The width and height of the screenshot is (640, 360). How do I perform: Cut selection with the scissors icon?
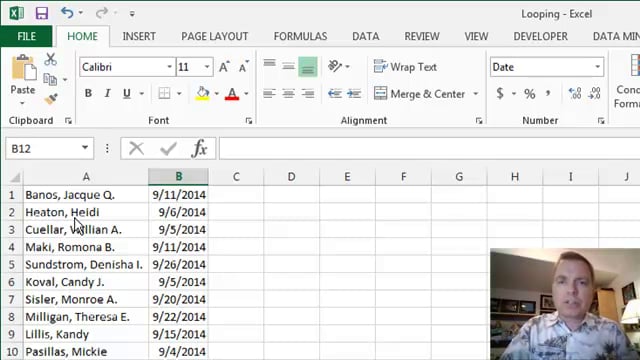click(x=51, y=60)
